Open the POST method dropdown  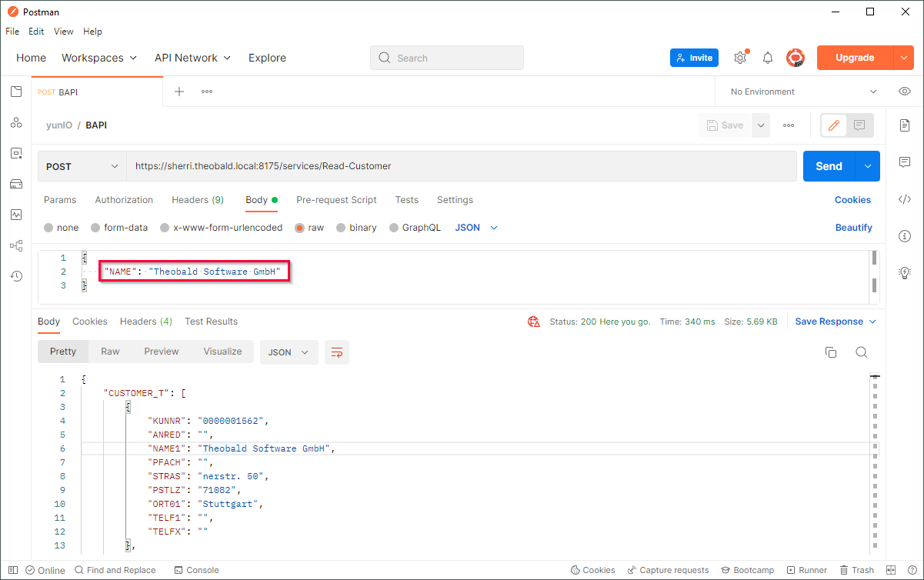[x=82, y=166]
